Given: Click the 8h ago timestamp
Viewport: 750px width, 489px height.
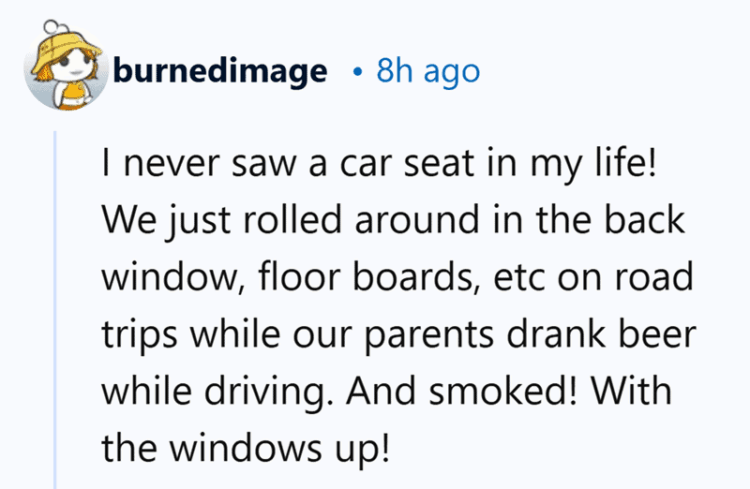Looking at the screenshot, I should point(427,71).
